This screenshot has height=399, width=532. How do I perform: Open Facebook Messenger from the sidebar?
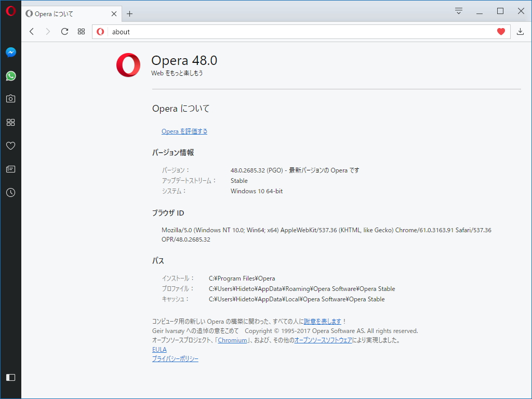[10, 52]
